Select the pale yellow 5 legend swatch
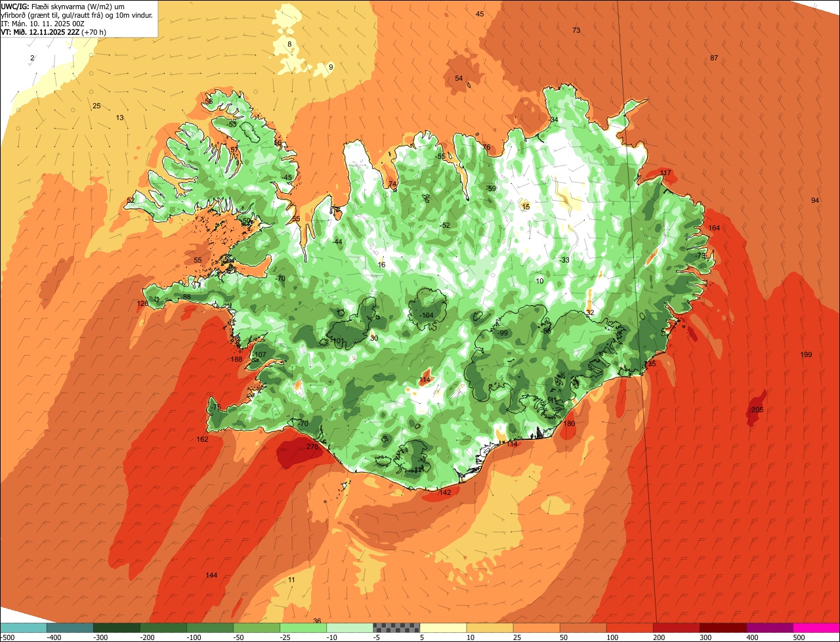The width and height of the screenshot is (840, 642). pyautogui.click(x=443, y=628)
